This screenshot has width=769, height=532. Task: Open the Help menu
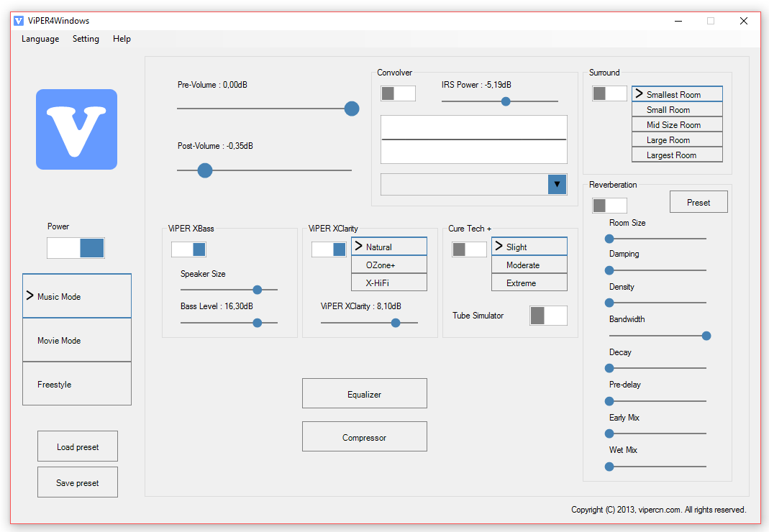(x=122, y=39)
